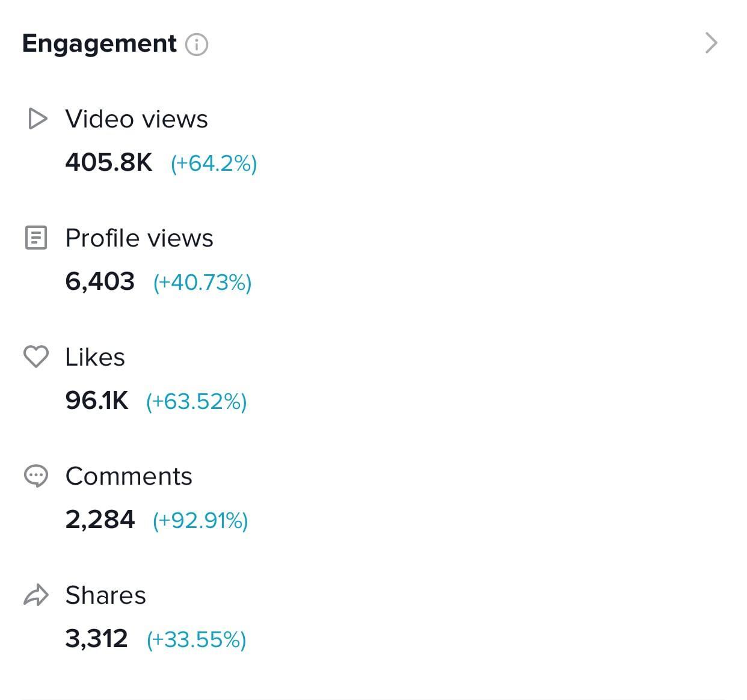Click the +92.91% comments change
The width and height of the screenshot is (747, 700).
(x=200, y=521)
